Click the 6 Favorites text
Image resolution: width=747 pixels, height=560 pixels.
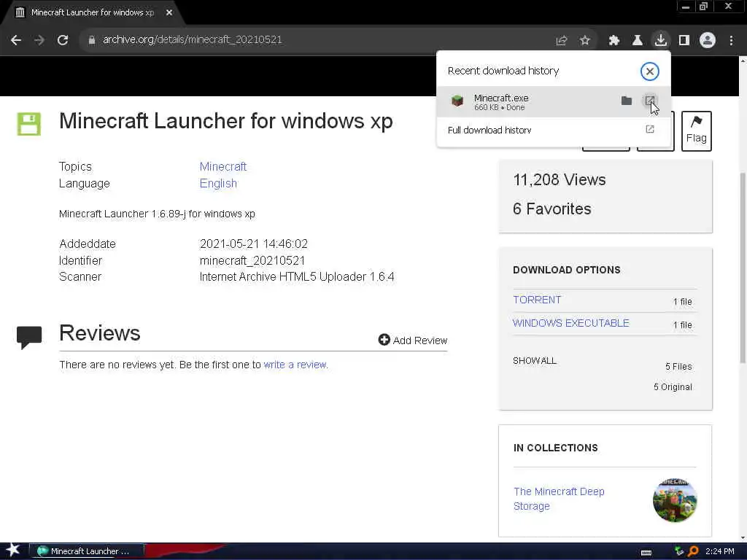coord(551,209)
